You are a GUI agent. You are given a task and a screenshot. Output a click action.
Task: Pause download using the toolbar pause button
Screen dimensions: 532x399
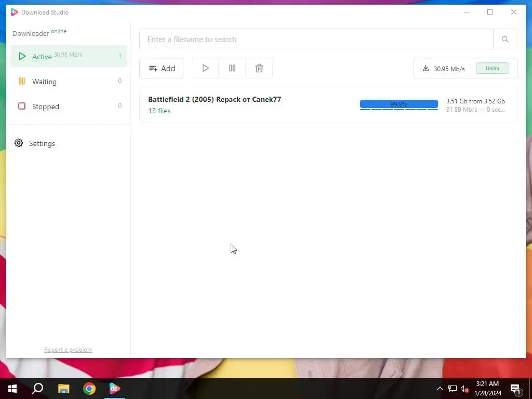232,68
